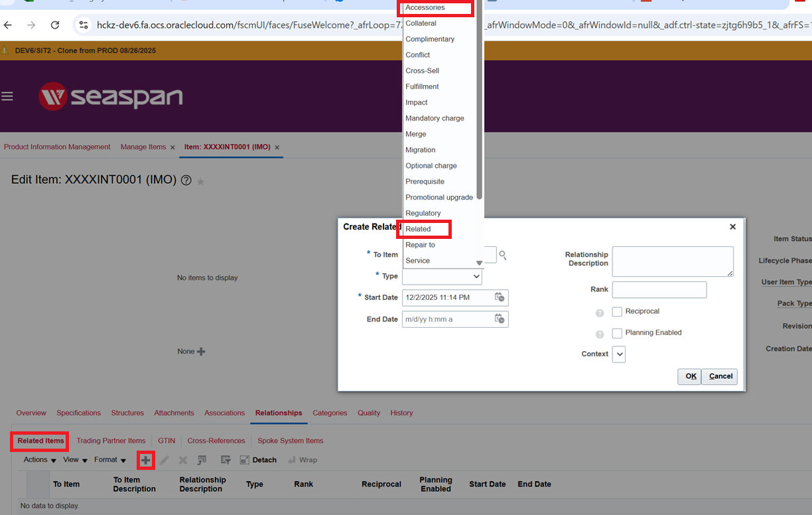Open the End Date calendar picker

coord(500,319)
